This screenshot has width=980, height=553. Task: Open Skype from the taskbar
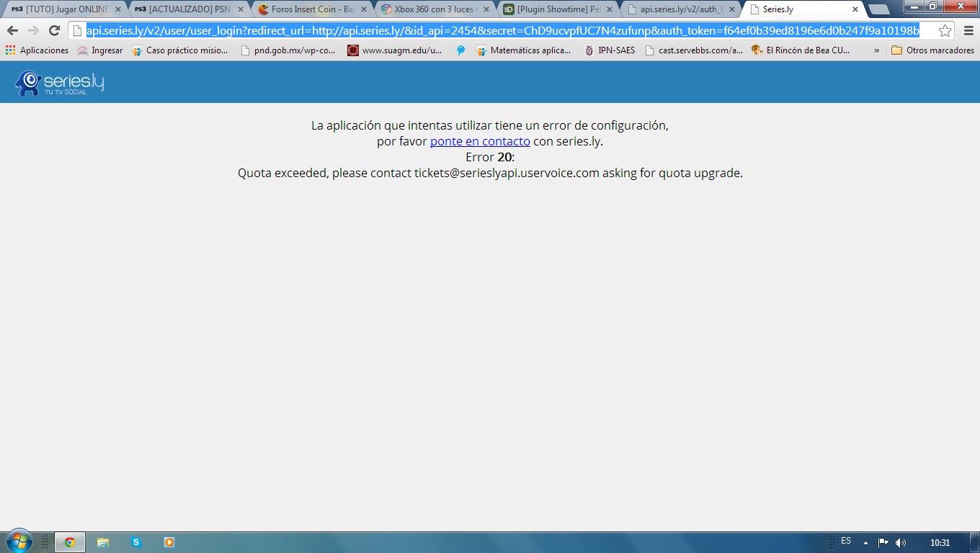136,542
